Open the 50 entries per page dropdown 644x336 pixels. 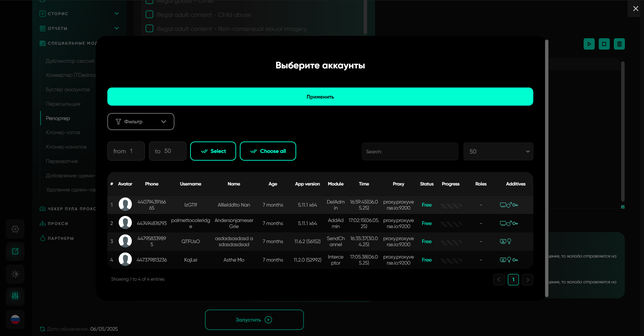(498, 152)
